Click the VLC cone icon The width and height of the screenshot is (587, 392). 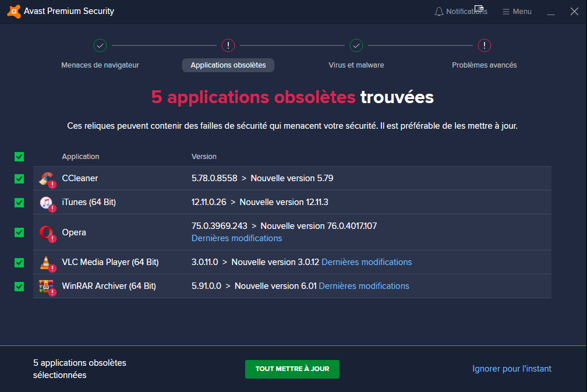47,263
